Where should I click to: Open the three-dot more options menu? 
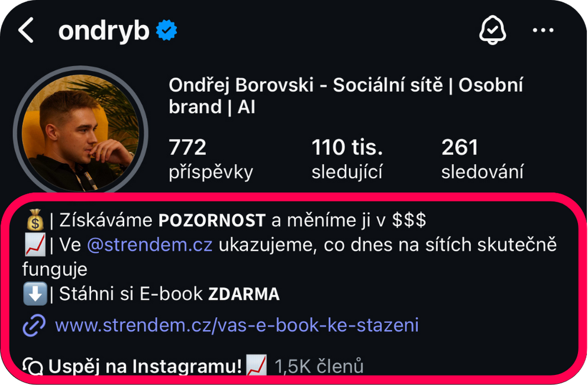(543, 30)
